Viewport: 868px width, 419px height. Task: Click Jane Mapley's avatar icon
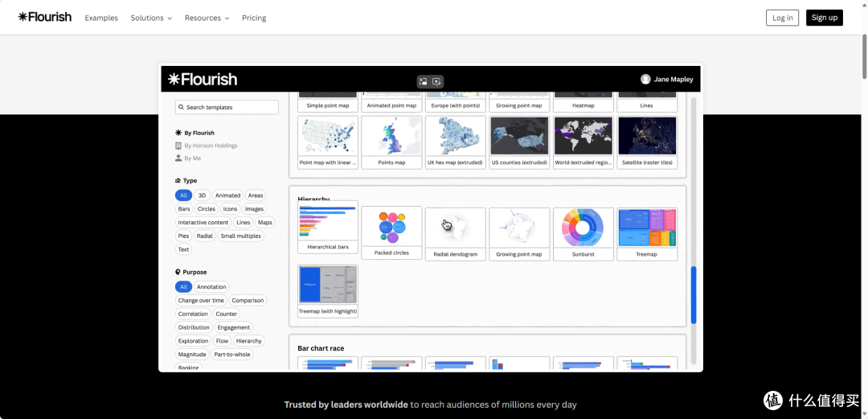point(645,80)
